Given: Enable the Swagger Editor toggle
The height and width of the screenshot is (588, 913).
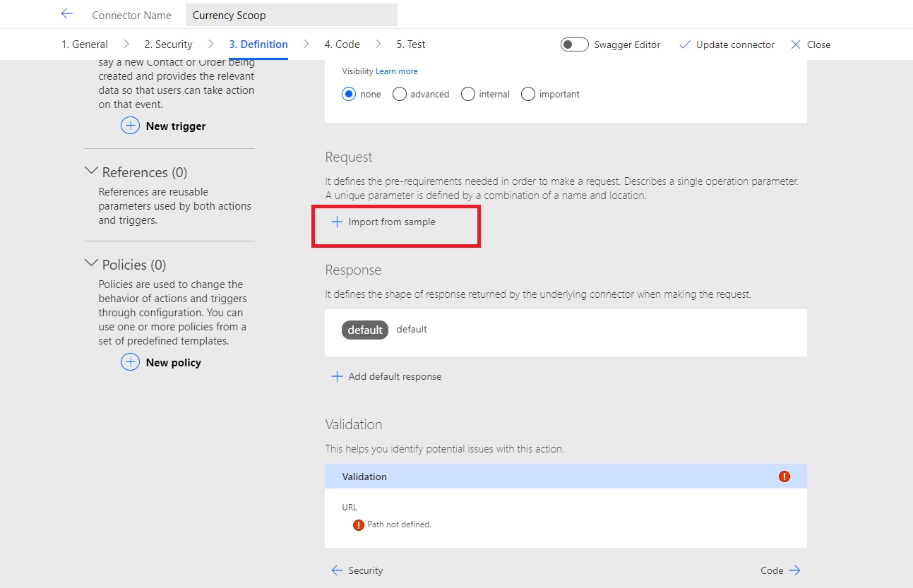Looking at the screenshot, I should 574,44.
